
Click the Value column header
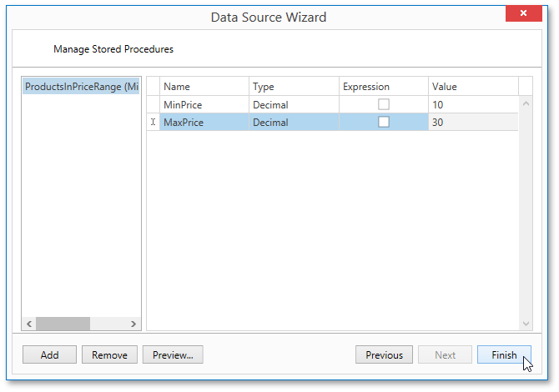(472, 87)
